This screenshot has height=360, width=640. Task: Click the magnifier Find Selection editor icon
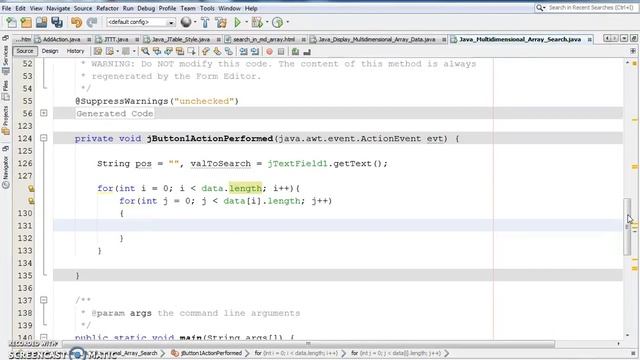(145, 51)
